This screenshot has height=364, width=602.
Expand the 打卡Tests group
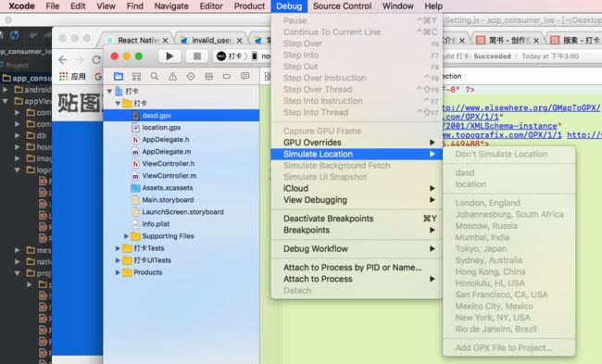coord(118,248)
